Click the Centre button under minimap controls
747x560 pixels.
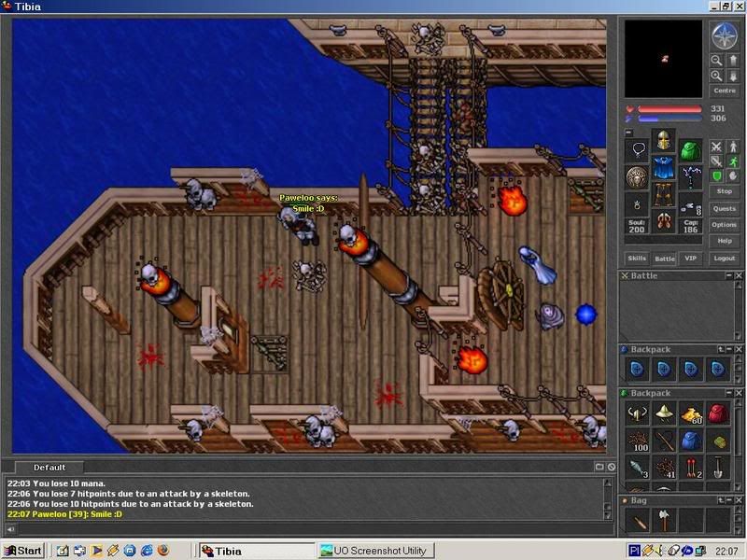click(x=725, y=91)
